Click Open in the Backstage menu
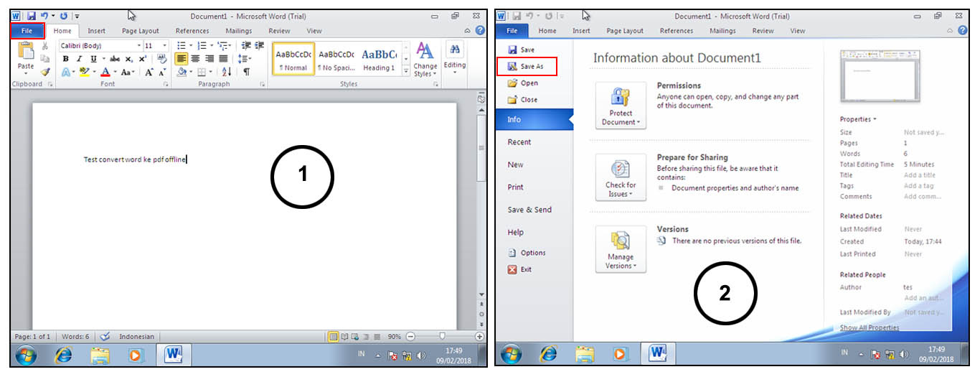The height and width of the screenshot is (377, 980). tap(523, 83)
